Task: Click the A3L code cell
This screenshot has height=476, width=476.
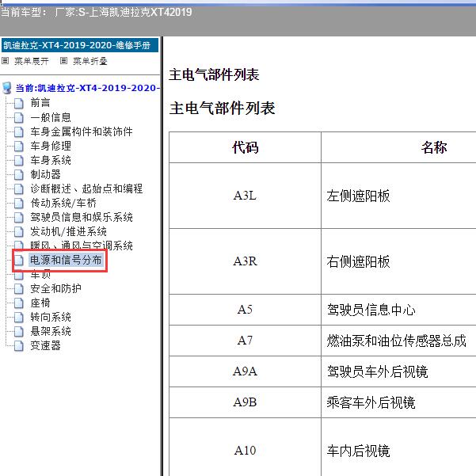Action: (x=245, y=196)
